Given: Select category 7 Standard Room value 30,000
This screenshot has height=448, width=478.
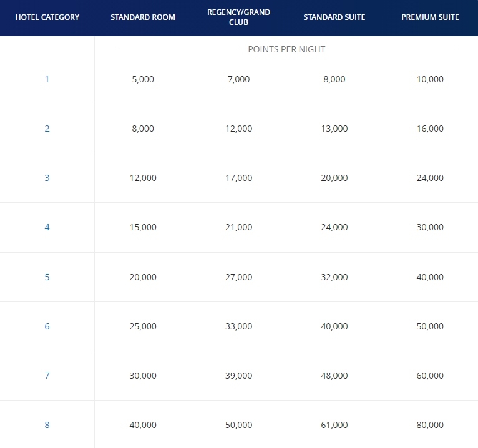Looking at the screenshot, I should 143,376.
